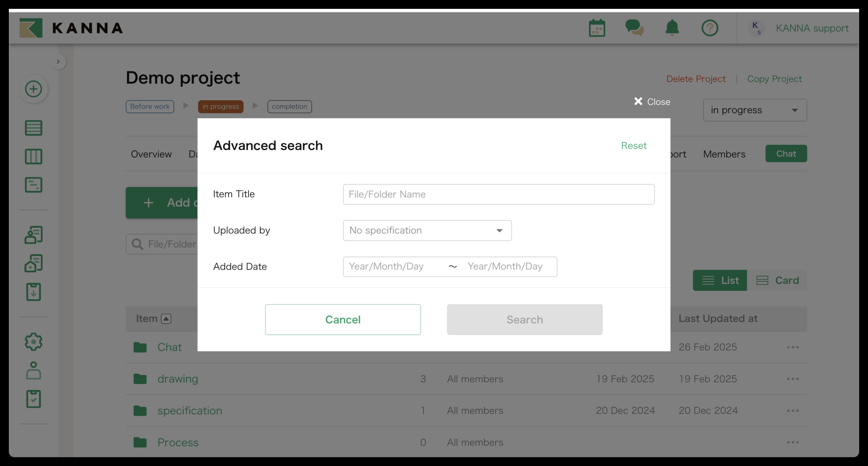Viewport: 868px width, 466px height.
Task: Open the settings gear sidebar icon
Action: coord(33,342)
